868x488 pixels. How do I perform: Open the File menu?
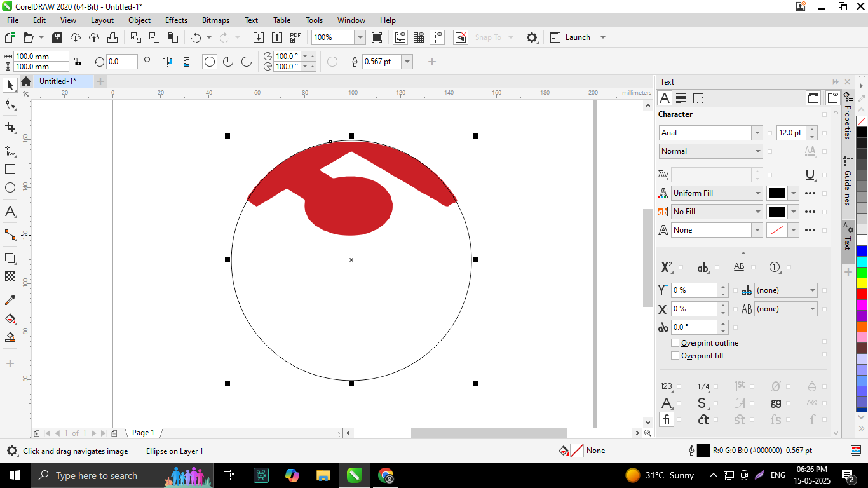point(13,20)
